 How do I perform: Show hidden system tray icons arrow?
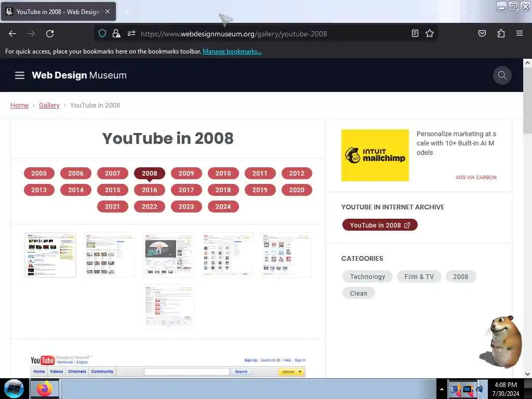coord(442,389)
